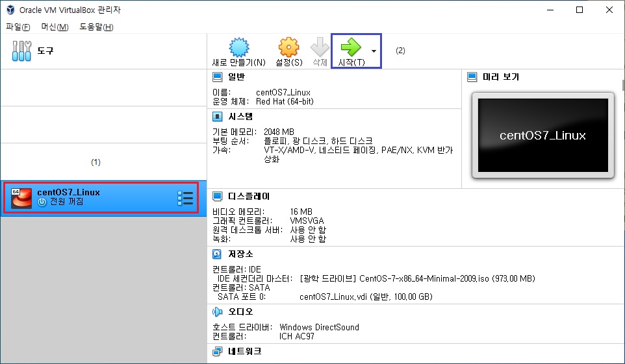Click the General (일반) section icon
The image size is (625, 364).
[217, 77]
